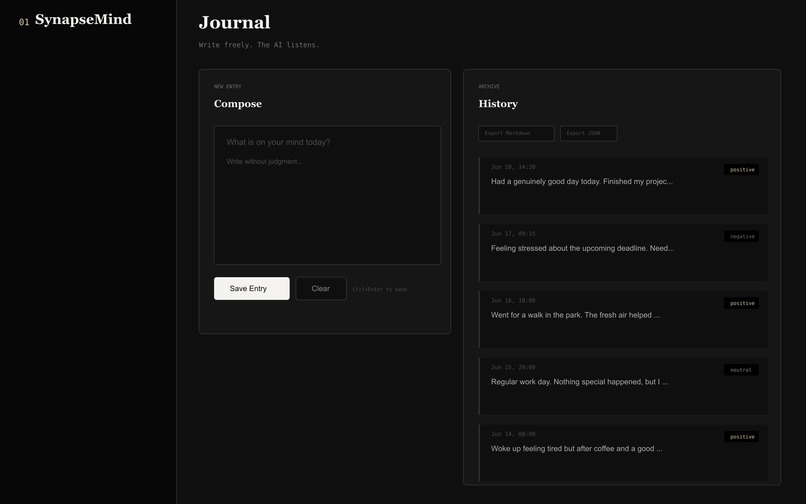Viewport: 806px width, 504px height.
Task: Focus the 'What is on your mind today?' text area
Action: (327, 195)
